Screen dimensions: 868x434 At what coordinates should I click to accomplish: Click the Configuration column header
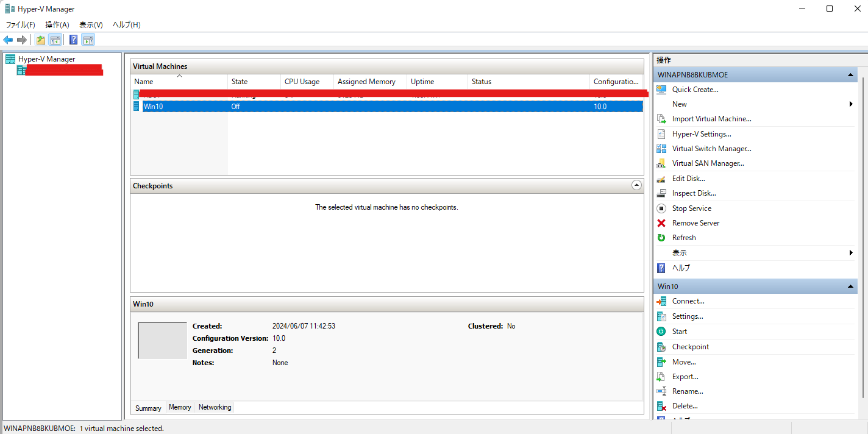616,82
